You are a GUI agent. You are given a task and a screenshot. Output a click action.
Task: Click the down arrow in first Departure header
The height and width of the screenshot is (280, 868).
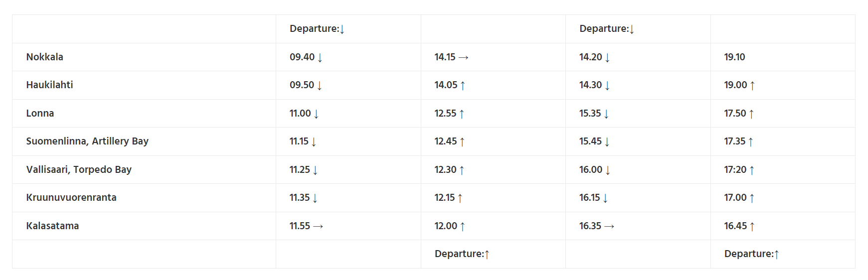[x=342, y=29]
